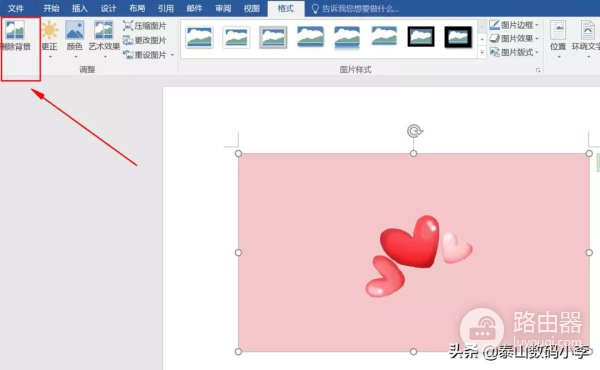Image resolution: width=600 pixels, height=370 pixels.
Task: Select the Format (格式) tab
Action: [286, 8]
